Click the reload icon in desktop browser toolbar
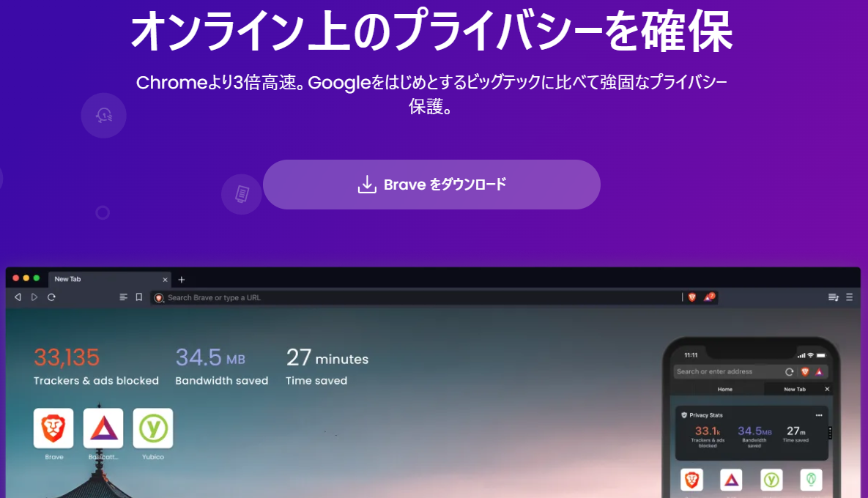Image resolution: width=868 pixels, height=498 pixels. coord(51,297)
